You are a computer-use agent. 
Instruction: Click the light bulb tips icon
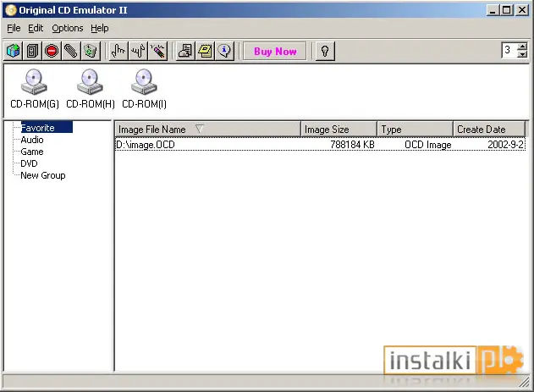(325, 52)
